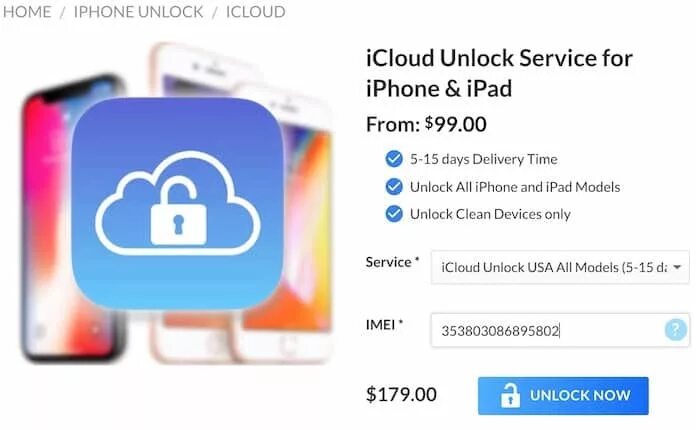Click the checkmark beside Unlock All iPhone and iPad Models
This screenshot has width=696, height=430.
click(x=394, y=186)
